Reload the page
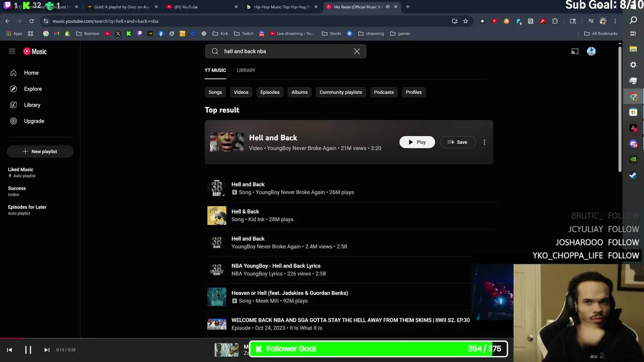 pyautogui.click(x=31, y=21)
